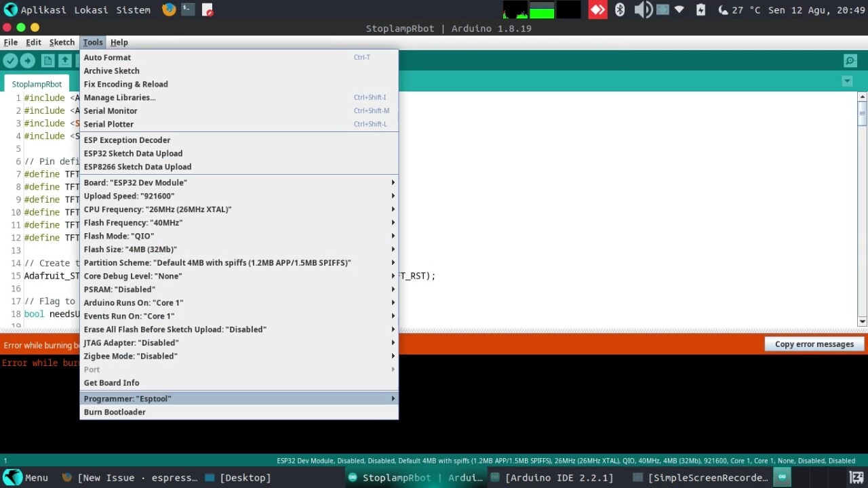The height and width of the screenshot is (488, 868).
Task: Choose Auto Format from Tools menu
Action: tap(239, 58)
